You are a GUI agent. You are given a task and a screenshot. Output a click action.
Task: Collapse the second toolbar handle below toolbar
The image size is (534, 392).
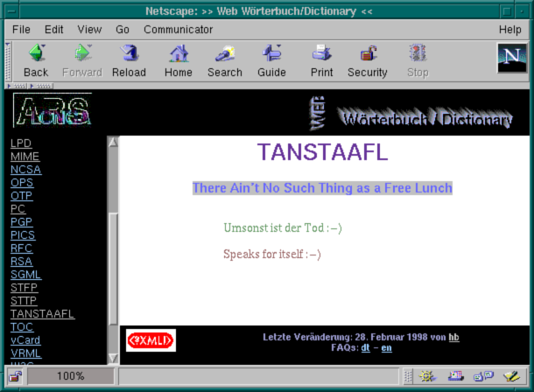point(41,86)
